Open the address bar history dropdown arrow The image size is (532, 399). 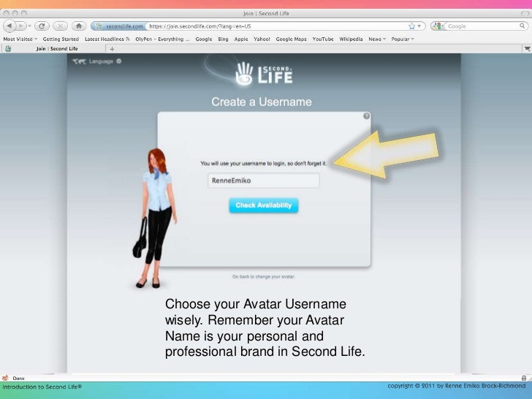pyautogui.click(x=419, y=26)
